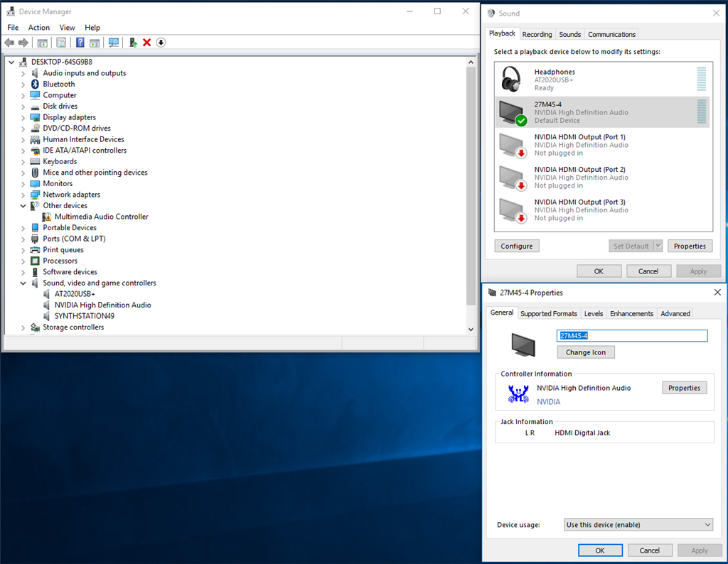Click the Change Icon button

[586, 352]
